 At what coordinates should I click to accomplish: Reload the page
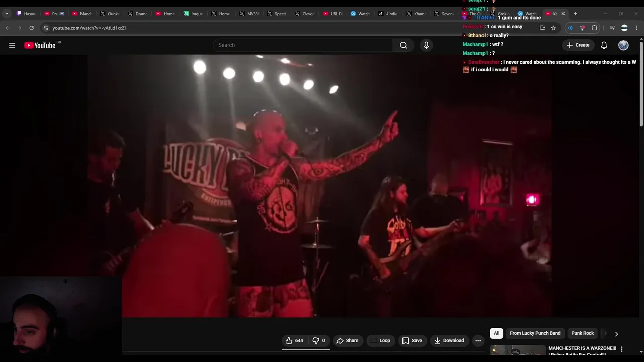pos(31,28)
